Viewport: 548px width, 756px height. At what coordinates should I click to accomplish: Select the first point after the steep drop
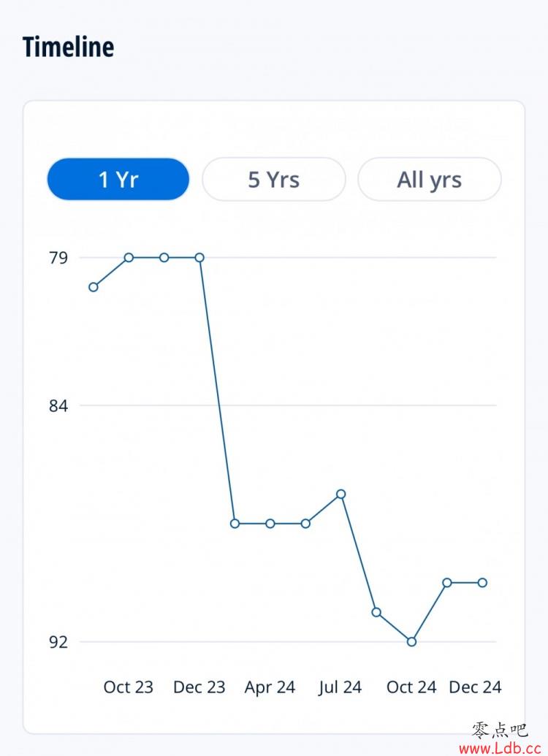coord(235,524)
